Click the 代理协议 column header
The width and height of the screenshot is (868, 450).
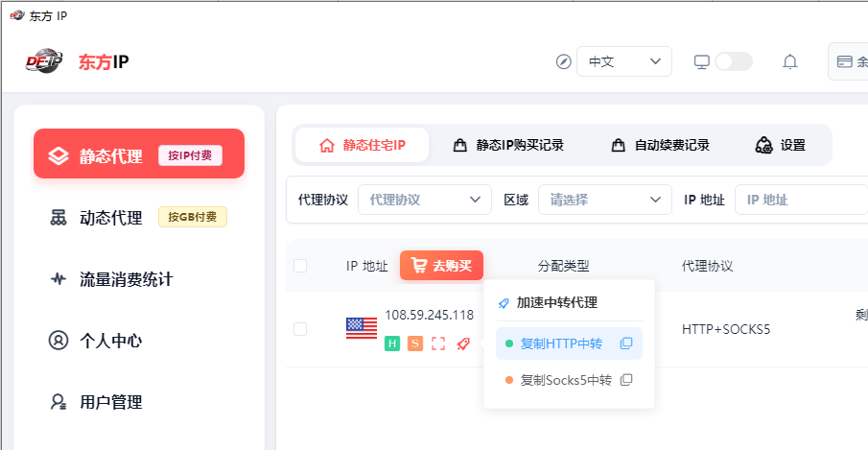tap(708, 266)
